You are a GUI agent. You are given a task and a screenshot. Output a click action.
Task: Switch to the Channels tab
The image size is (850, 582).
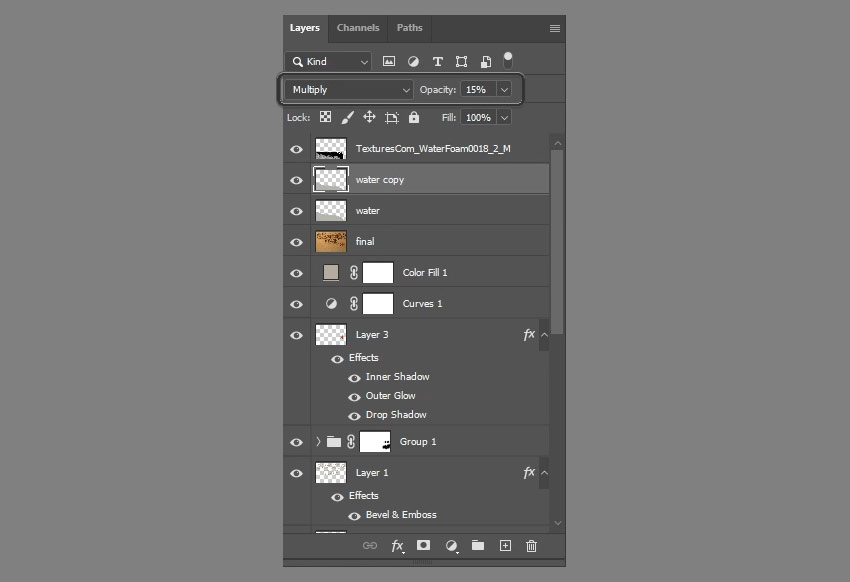[358, 28]
